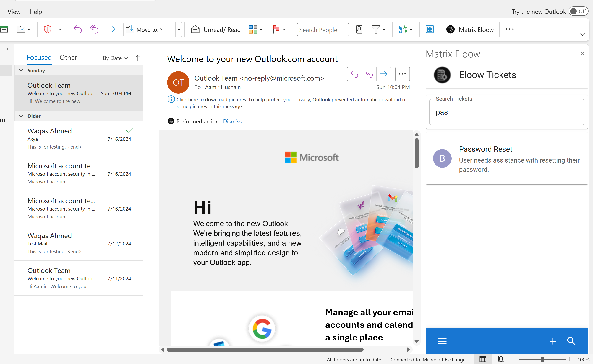Click the zoom in plus button
This screenshot has width=593, height=364.
click(570, 359)
